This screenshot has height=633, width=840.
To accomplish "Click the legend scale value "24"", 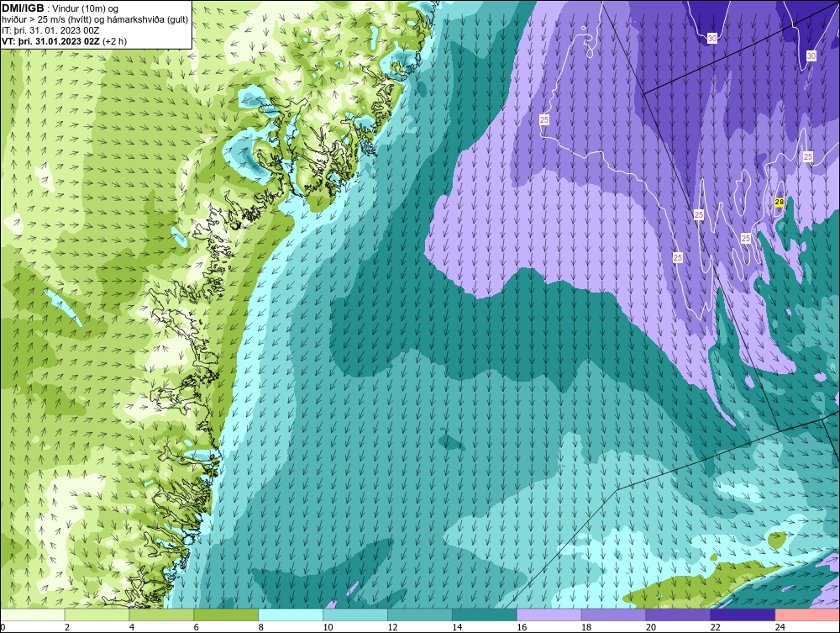I will click(780, 627).
